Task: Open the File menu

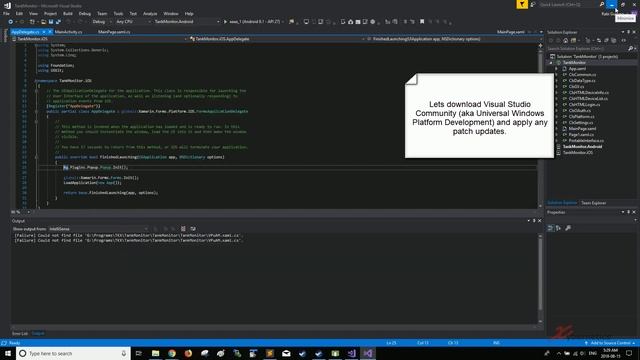Action: pos(6,13)
